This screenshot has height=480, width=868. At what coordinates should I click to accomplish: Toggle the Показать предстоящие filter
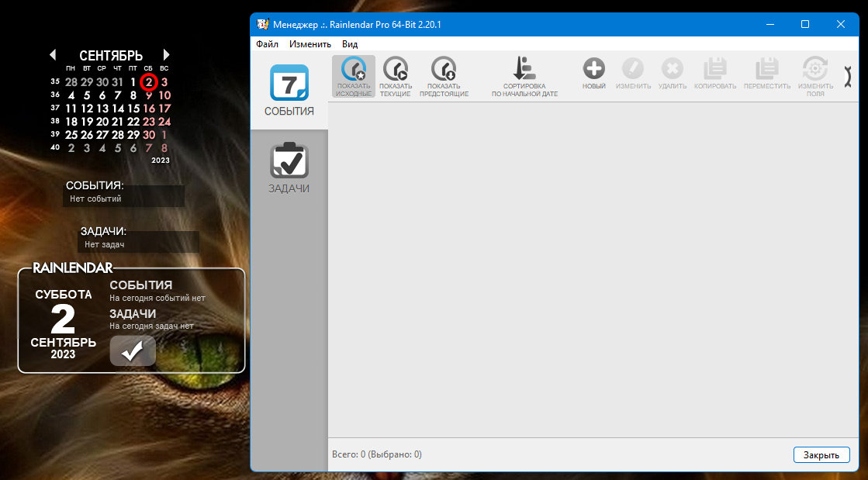click(x=444, y=77)
